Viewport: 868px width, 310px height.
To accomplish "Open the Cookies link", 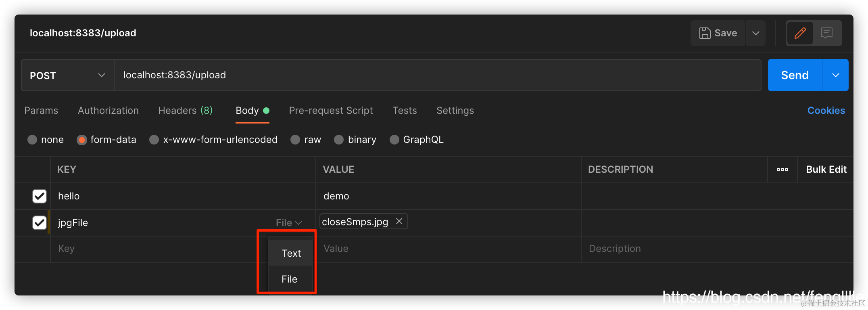I will point(826,111).
